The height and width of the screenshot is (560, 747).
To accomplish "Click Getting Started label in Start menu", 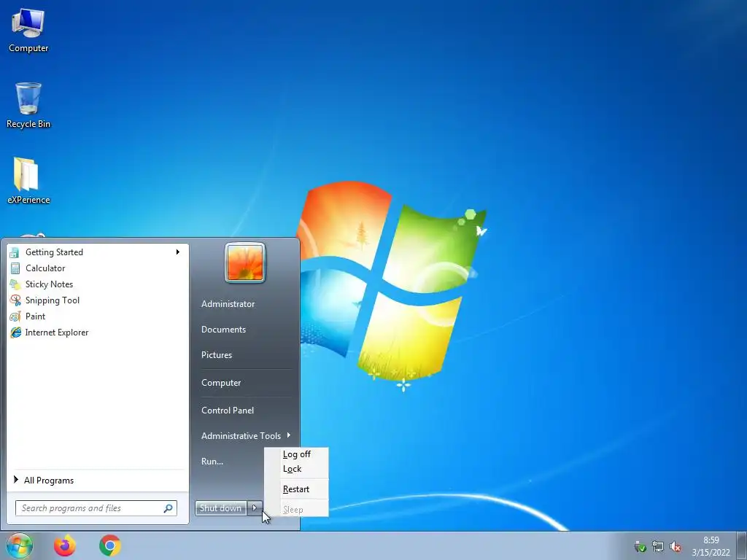I will click(x=54, y=252).
